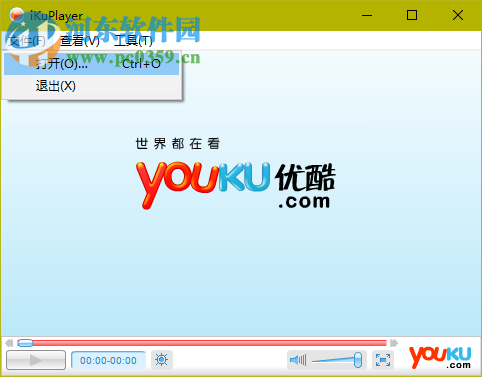Screen dimensions: 482x377
Task: Click the iKuPlayer app icon in title bar
Action: [x=17, y=15]
